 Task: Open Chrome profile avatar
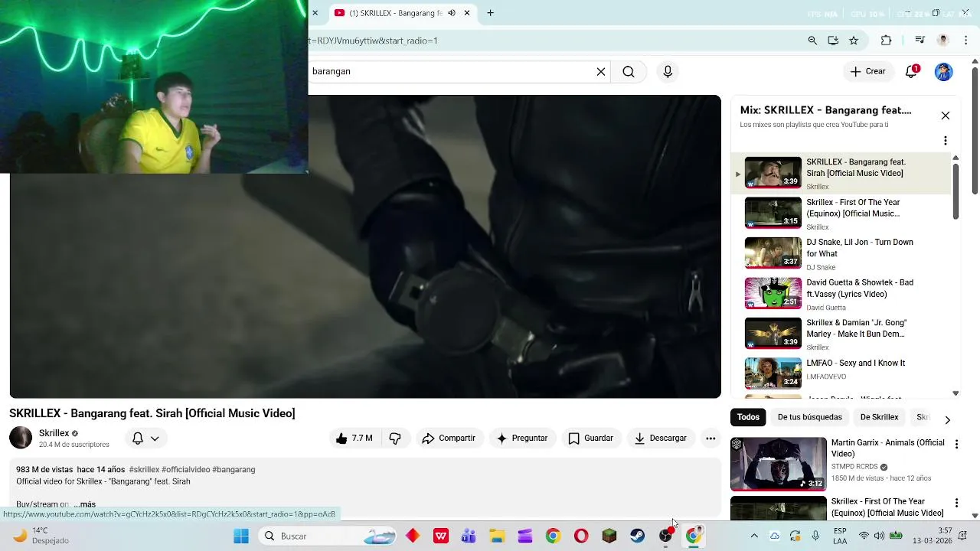click(x=943, y=41)
